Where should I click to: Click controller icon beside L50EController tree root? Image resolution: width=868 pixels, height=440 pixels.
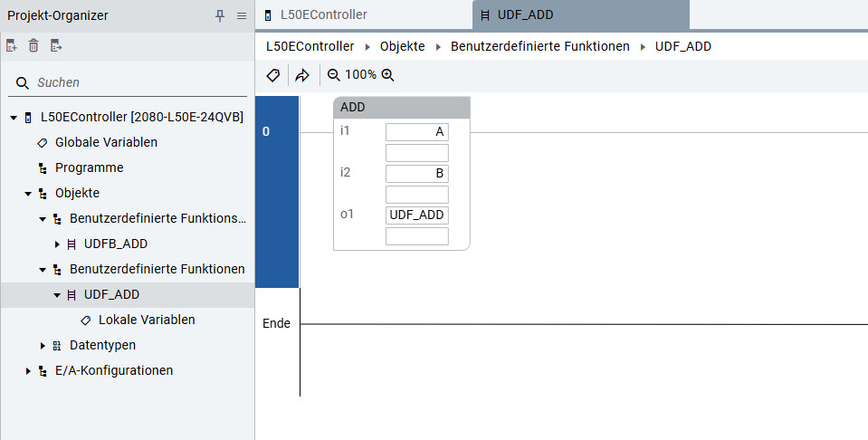pos(28,118)
